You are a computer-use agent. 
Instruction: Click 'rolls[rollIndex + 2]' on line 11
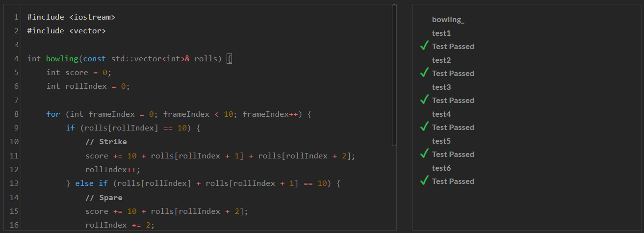tap(304, 156)
